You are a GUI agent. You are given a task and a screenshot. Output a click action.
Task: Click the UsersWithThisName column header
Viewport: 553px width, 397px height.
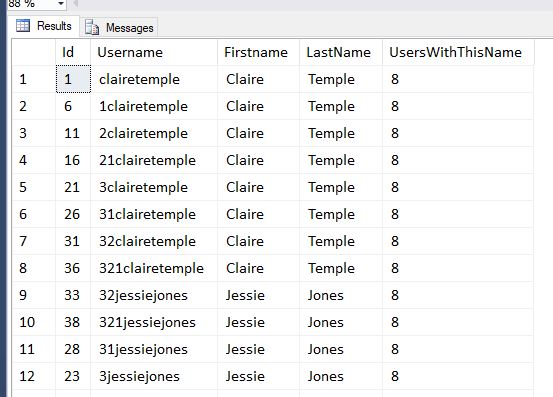[458, 53]
